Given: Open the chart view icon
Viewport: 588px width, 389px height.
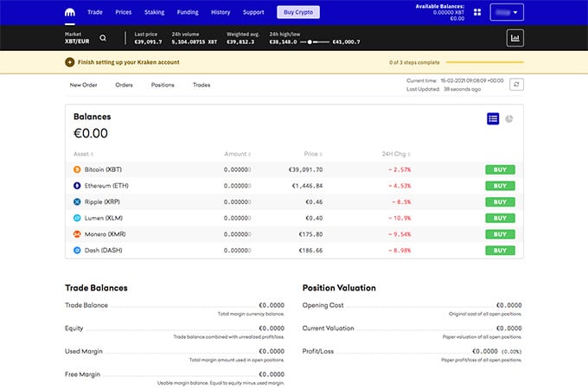Looking at the screenshot, I should pyautogui.click(x=514, y=38).
